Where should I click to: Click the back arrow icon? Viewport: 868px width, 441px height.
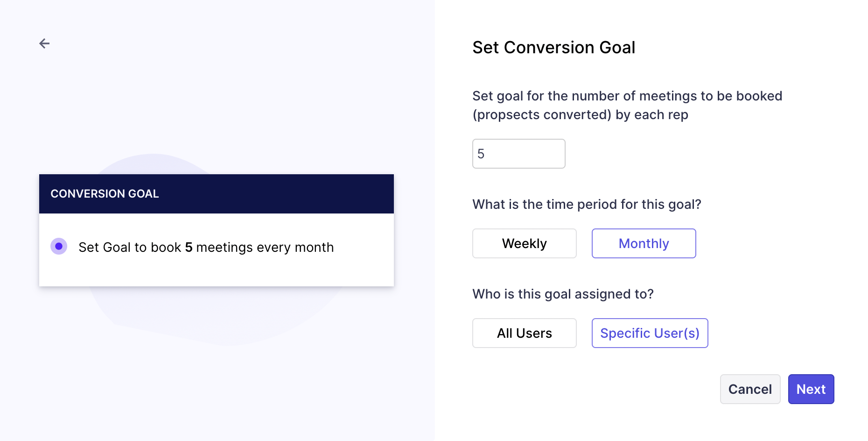click(44, 43)
